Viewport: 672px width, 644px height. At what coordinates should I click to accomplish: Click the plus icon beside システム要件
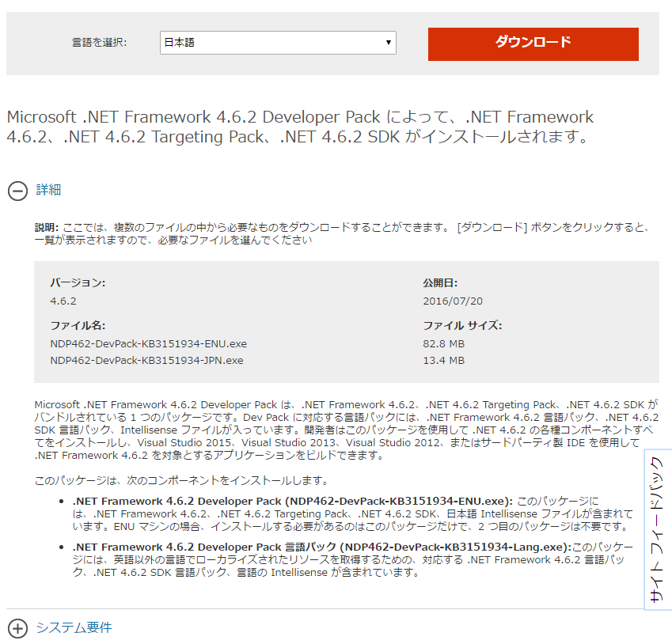click(16, 627)
